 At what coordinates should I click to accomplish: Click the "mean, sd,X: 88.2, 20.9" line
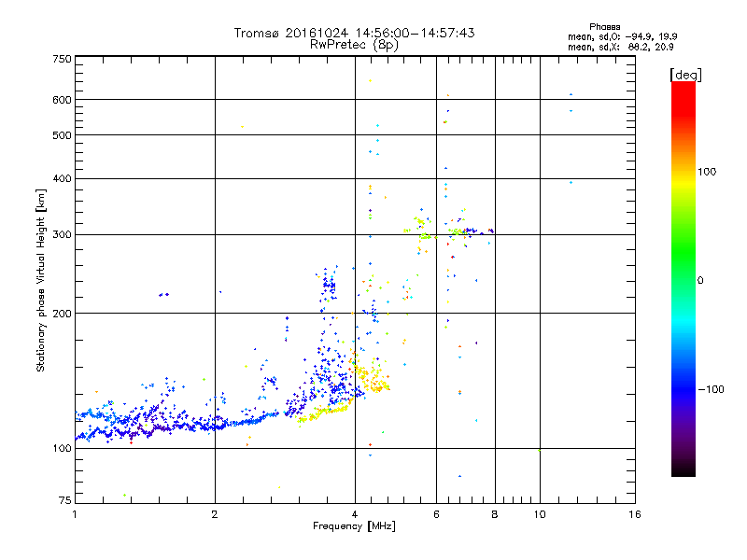621,47
